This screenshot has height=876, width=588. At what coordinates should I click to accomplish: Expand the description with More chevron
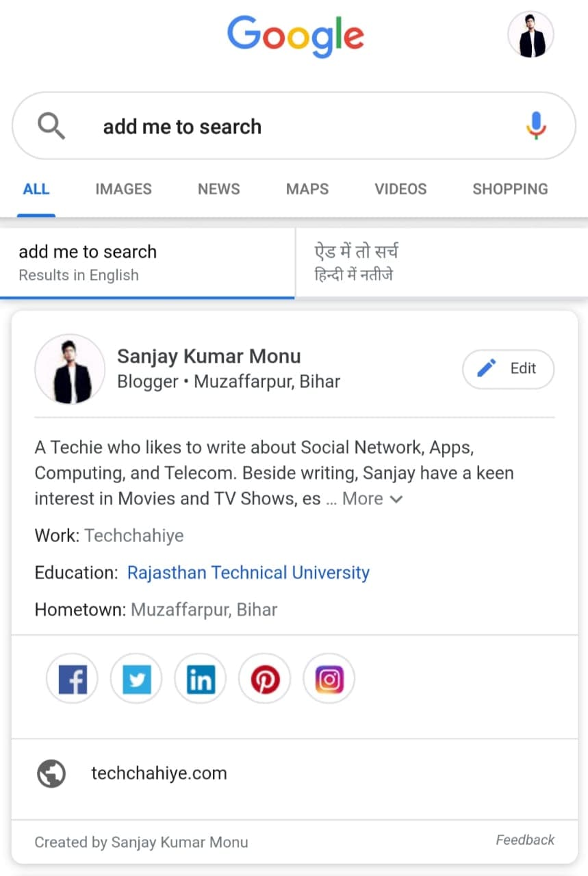(x=373, y=499)
